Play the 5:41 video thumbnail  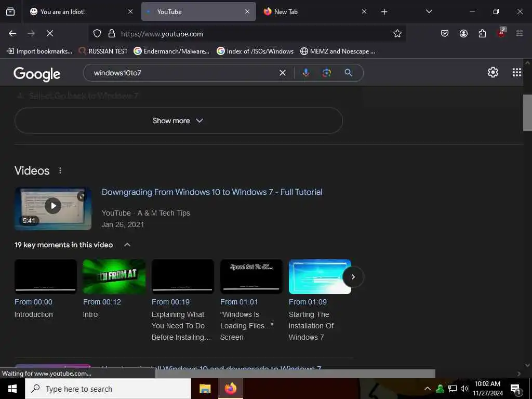(53, 209)
